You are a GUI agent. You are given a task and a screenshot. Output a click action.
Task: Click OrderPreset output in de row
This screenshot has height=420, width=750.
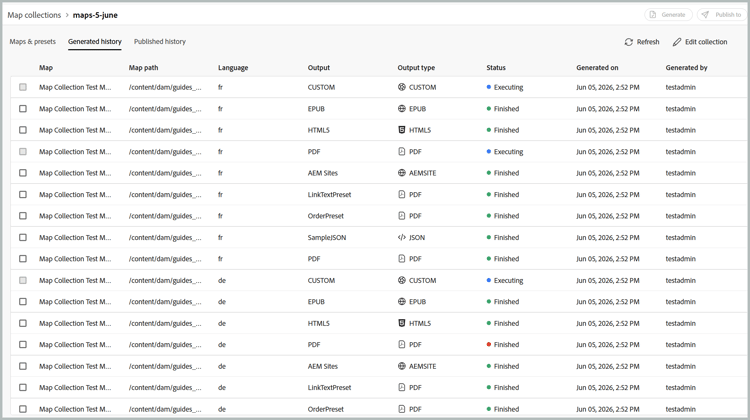click(326, 409)
